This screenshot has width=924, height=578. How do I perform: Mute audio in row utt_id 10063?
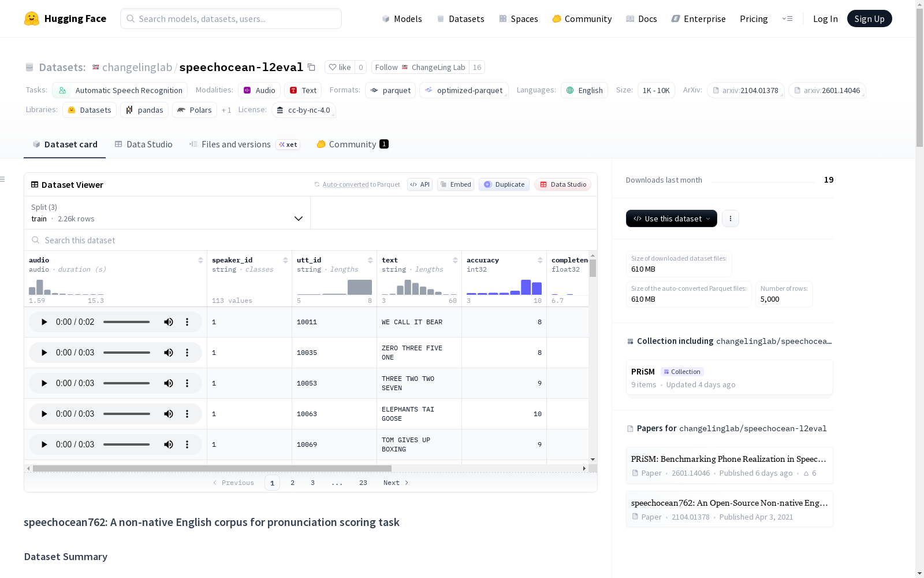tap(169, 414)
